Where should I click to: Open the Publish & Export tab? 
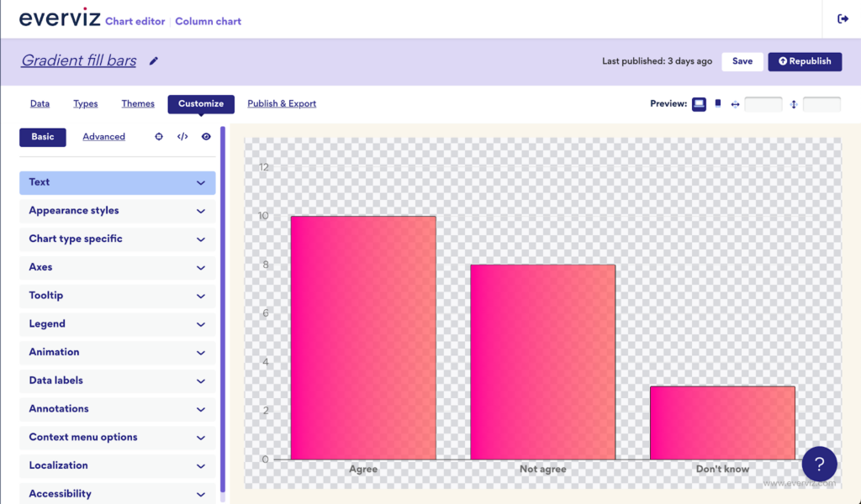pos(282,103)
